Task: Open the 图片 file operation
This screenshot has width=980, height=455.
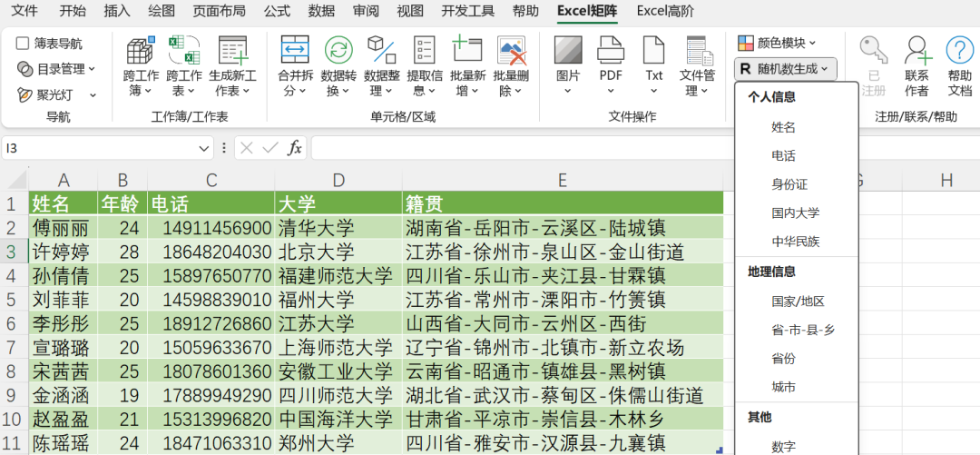Action: 568,66
